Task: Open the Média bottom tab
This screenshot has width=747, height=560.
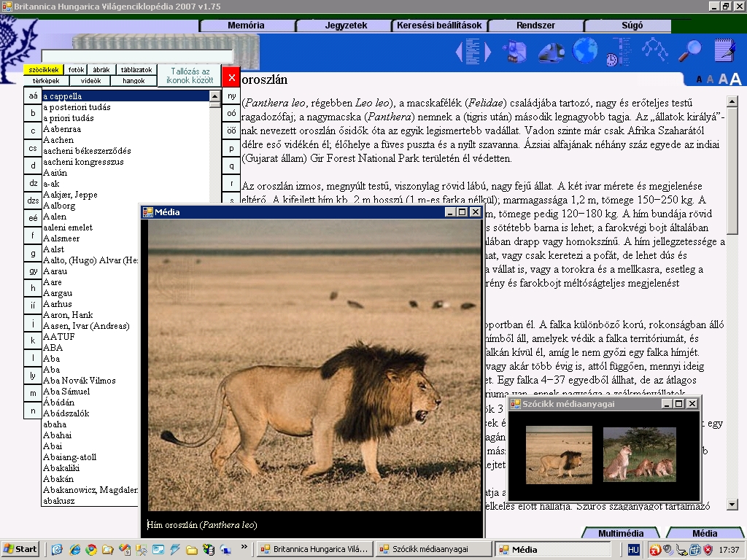Action: (705, 533)
